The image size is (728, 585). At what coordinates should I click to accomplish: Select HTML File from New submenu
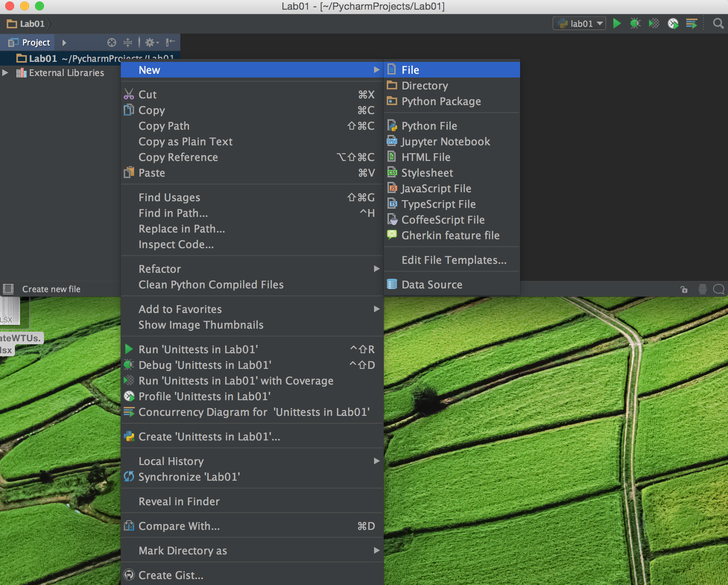[452, 157]
